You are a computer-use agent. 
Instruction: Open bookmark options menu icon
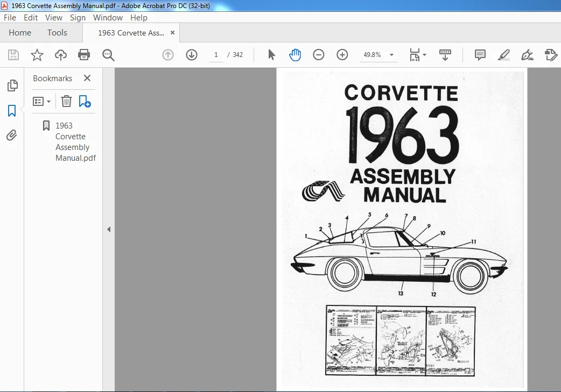coord(38,102)
